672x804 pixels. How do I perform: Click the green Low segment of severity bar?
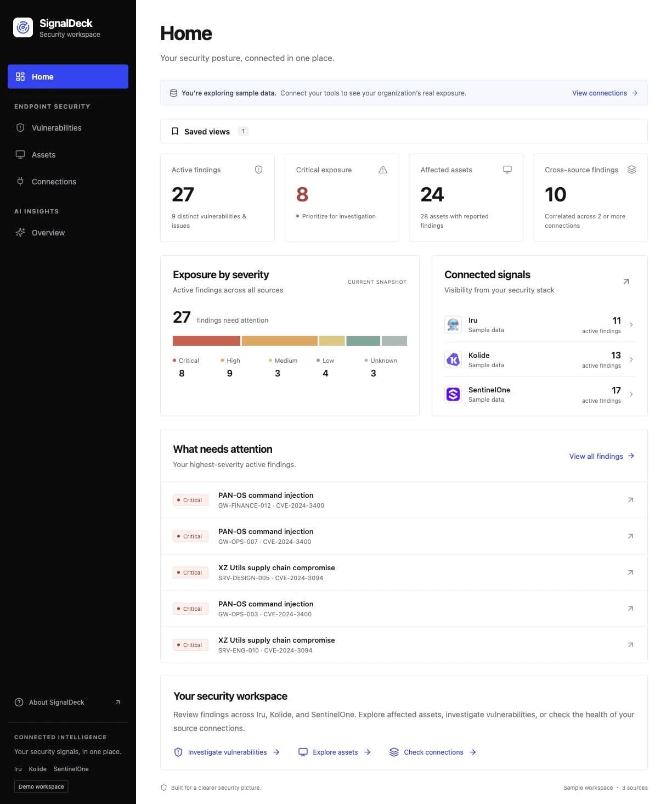point(363,341)
